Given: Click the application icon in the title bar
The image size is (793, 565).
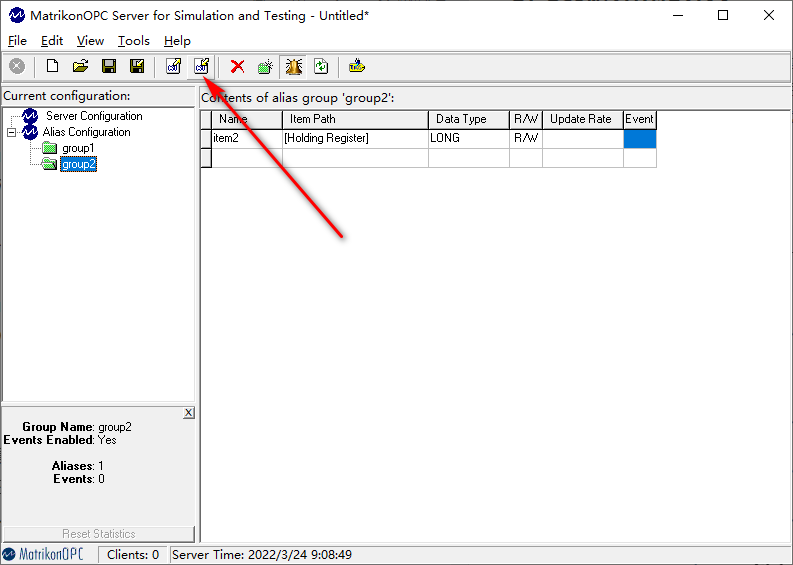Looking at the screenshot, I should [17, 16].
